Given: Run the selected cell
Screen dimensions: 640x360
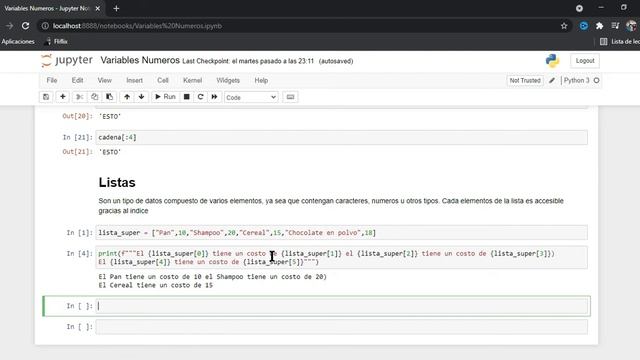Looking at the screenshot, I should [165, 97].
